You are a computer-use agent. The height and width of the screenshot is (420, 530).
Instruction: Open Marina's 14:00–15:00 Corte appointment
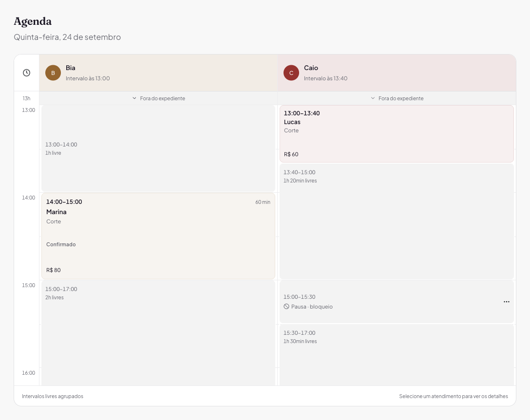pos(158,236)
